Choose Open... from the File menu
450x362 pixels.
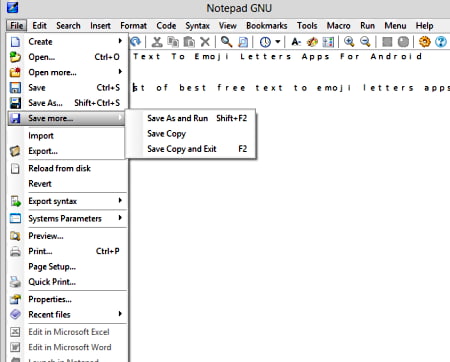click(67, 57)
